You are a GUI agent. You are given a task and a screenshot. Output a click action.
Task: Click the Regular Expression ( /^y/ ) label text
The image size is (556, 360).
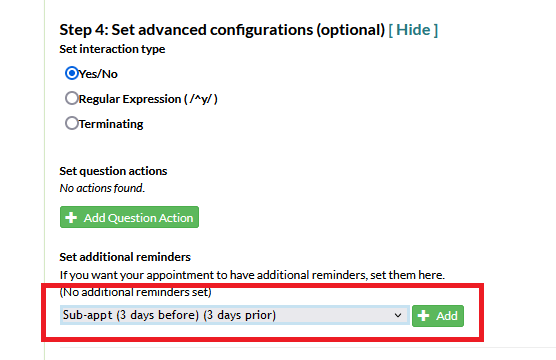148,99
